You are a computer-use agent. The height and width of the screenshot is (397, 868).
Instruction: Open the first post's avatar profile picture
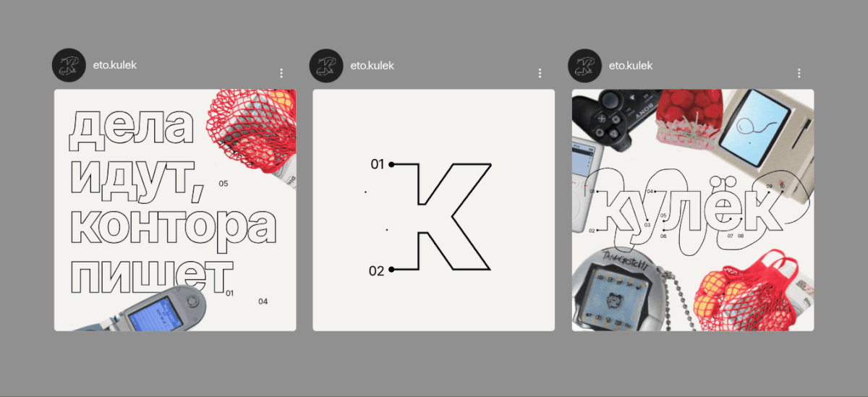[69, 66]
